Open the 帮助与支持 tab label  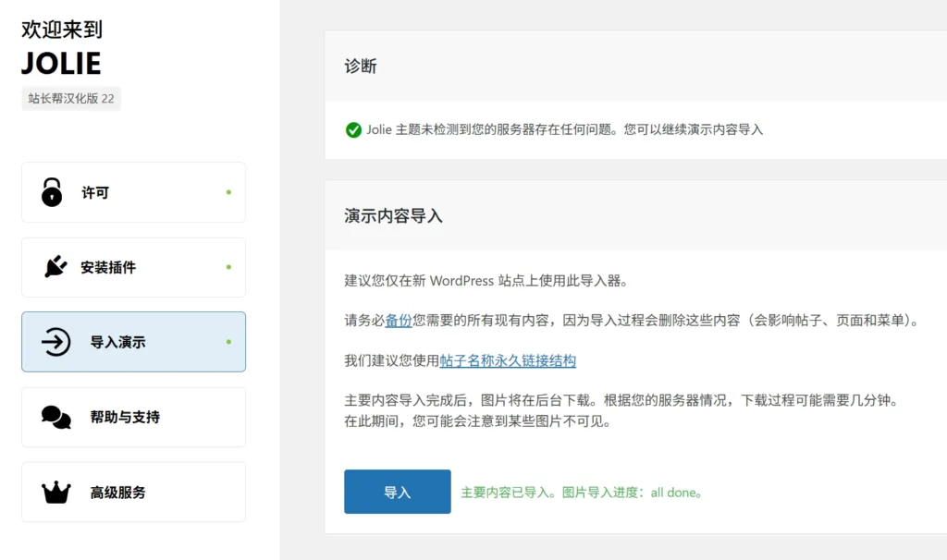(x=125, y=418)
